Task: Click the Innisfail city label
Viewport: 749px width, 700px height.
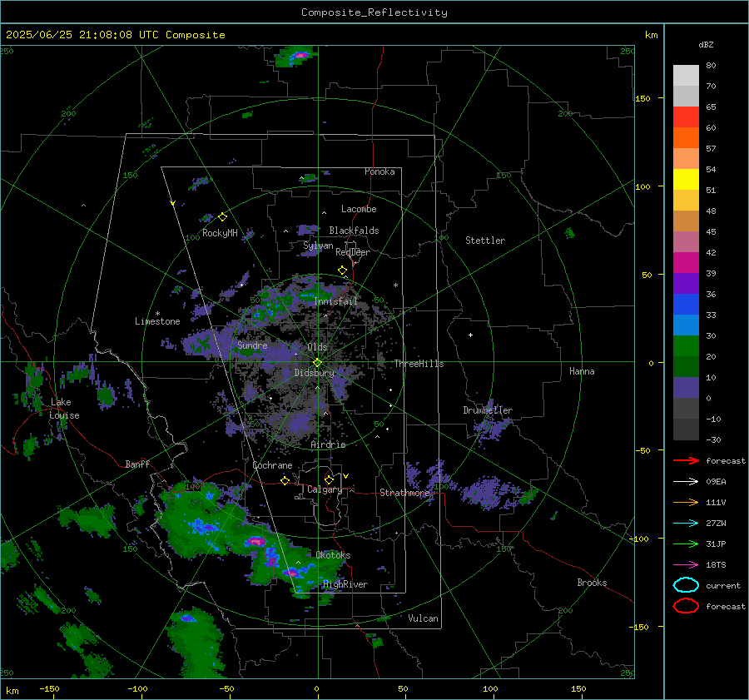Action: point(336,301)
